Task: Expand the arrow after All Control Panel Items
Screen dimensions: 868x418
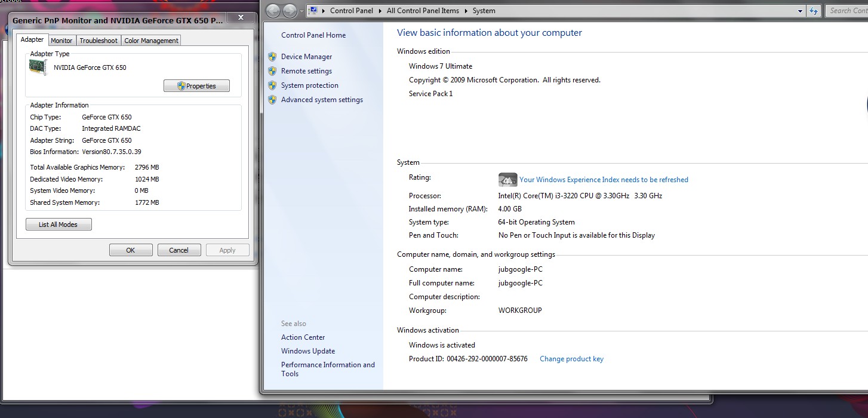Action: (x=466, y=11)
